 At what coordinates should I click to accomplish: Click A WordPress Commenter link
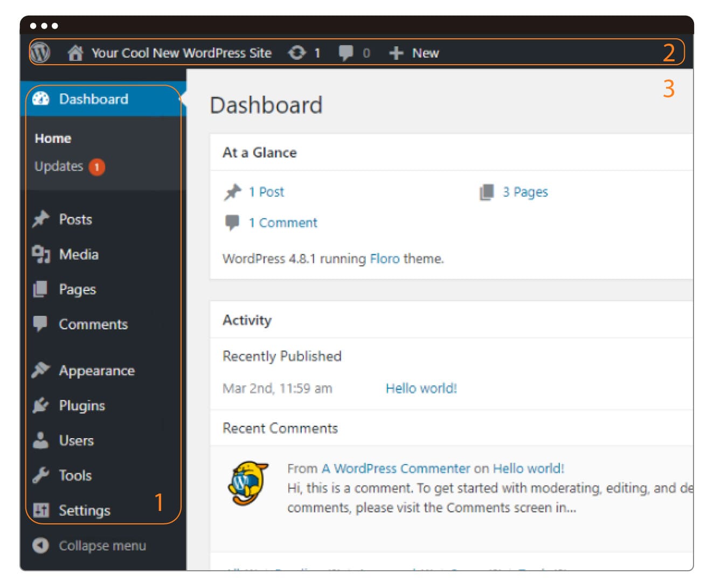point(396,468)
